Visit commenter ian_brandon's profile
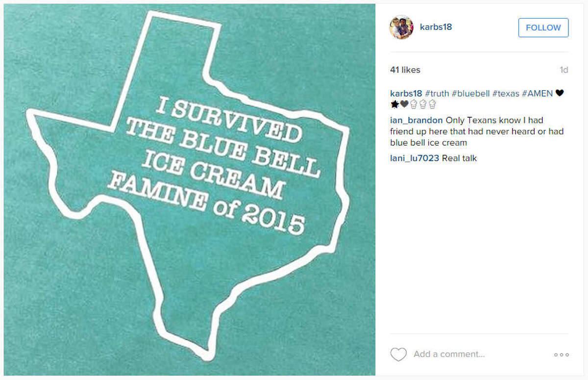The width and height of the screenshot is (588, 380). (x=416, y=120)
